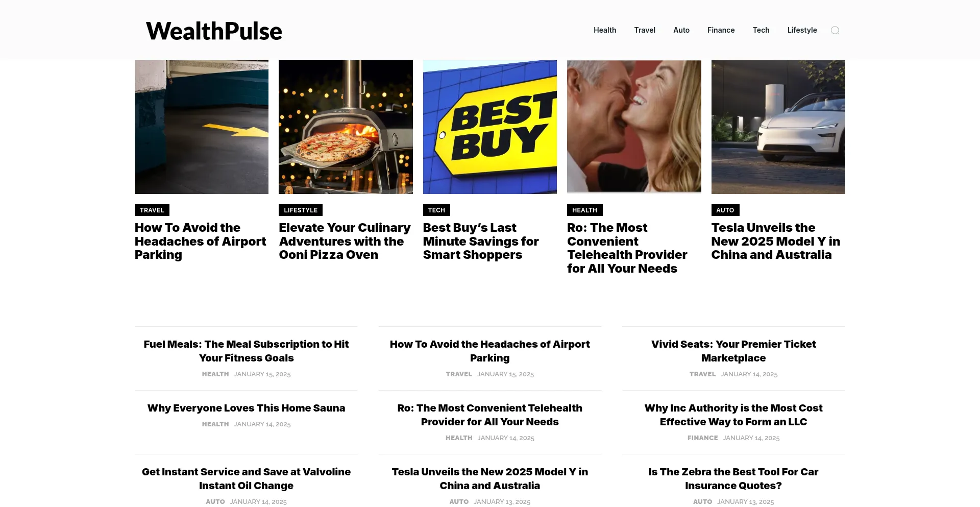Click the white Tesla Model Y photo

(778, 127)
